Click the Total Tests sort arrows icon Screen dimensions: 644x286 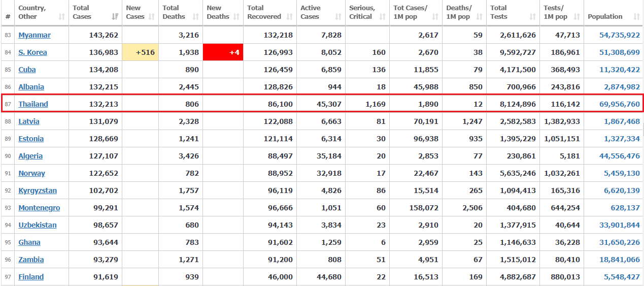point(532,17)
